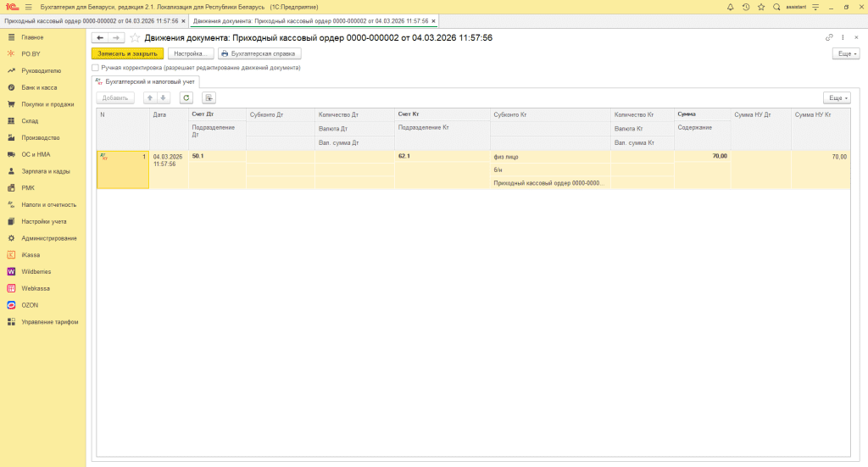
Task: Open the Настройка... button
Action: [x=190, y=53]
